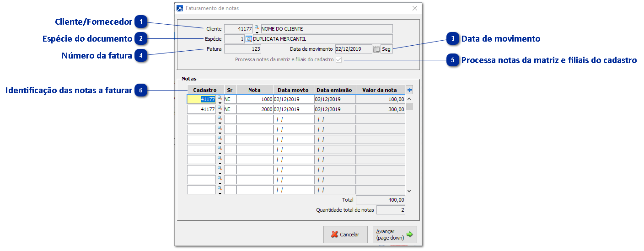Close the Faturamento de notas window

point(414,8)
